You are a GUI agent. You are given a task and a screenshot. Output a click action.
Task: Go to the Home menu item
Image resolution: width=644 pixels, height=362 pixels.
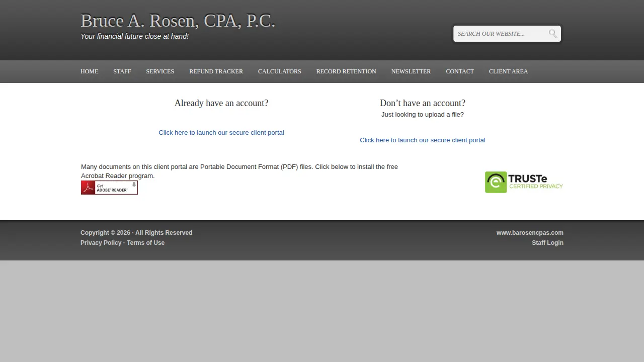[89, 71]
